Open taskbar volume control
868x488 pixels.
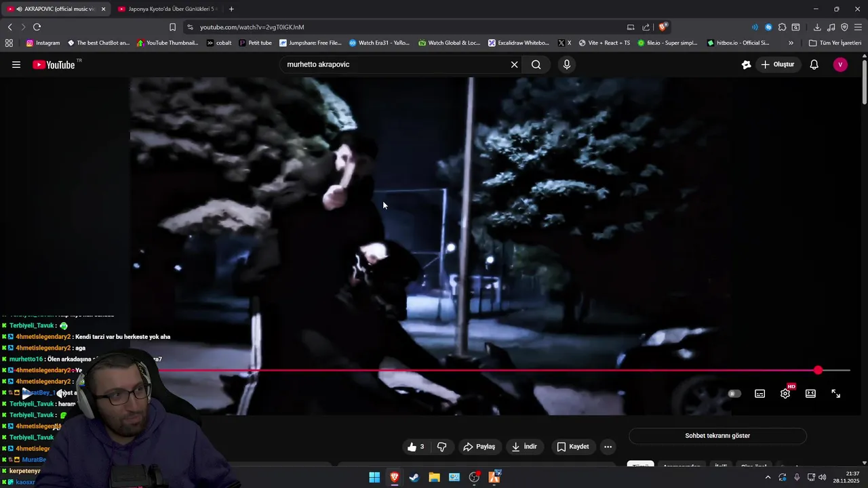[x=823, y=477]
